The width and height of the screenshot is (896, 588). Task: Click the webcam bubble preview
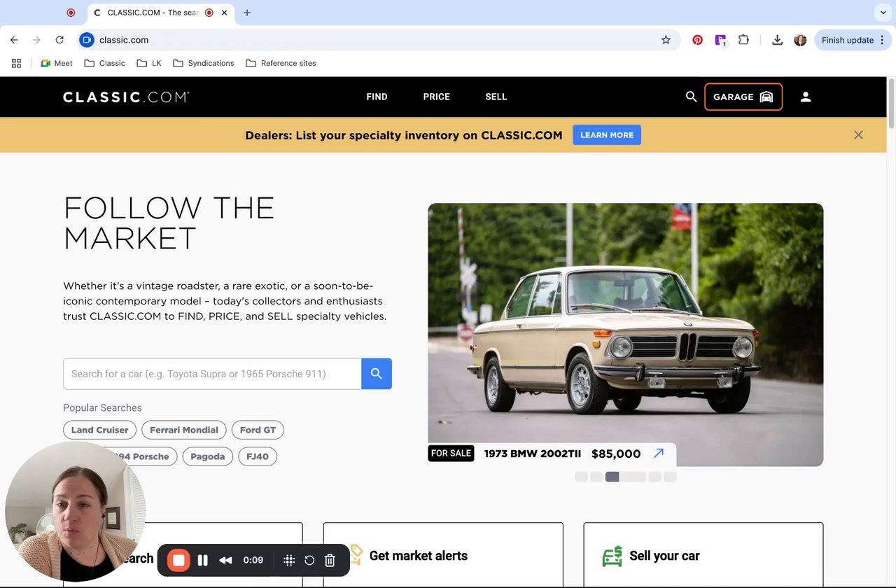point(75,512)
